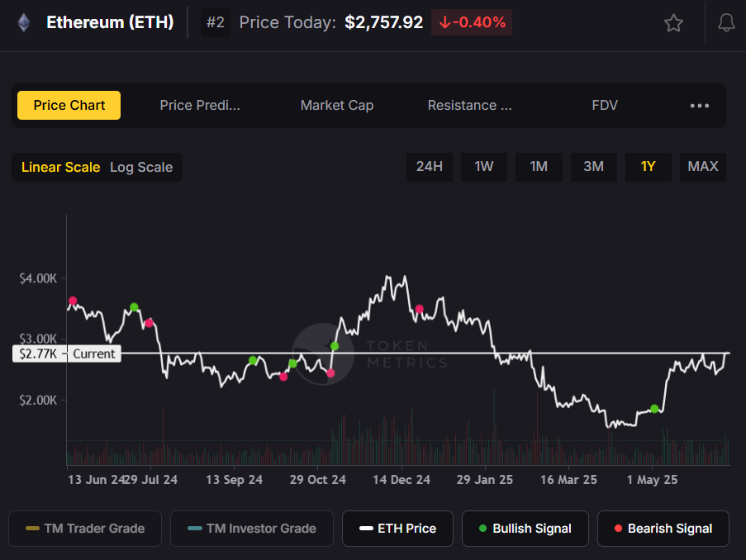Toggle TM Investor Grade legend series
The width and height of the screenshot is (746, 560).
coord(252,529)
